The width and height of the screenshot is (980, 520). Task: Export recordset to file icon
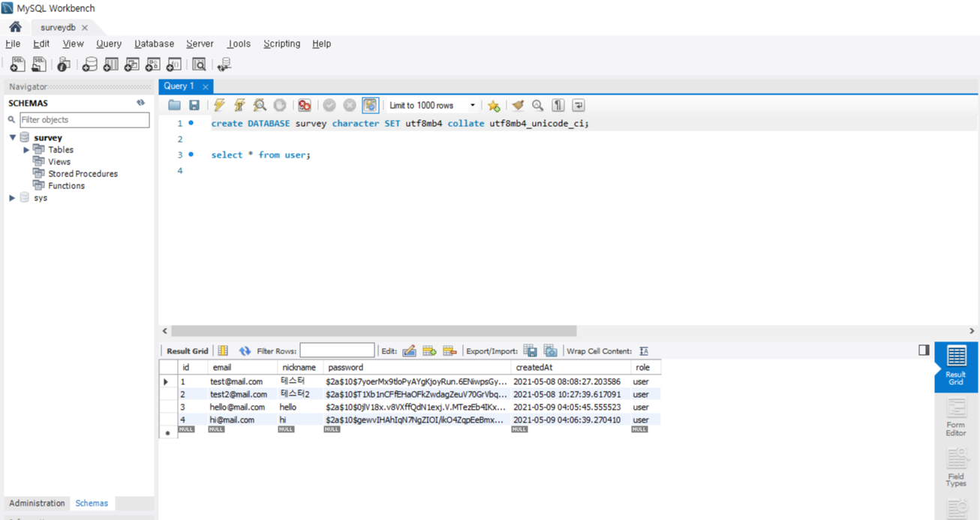530,350
